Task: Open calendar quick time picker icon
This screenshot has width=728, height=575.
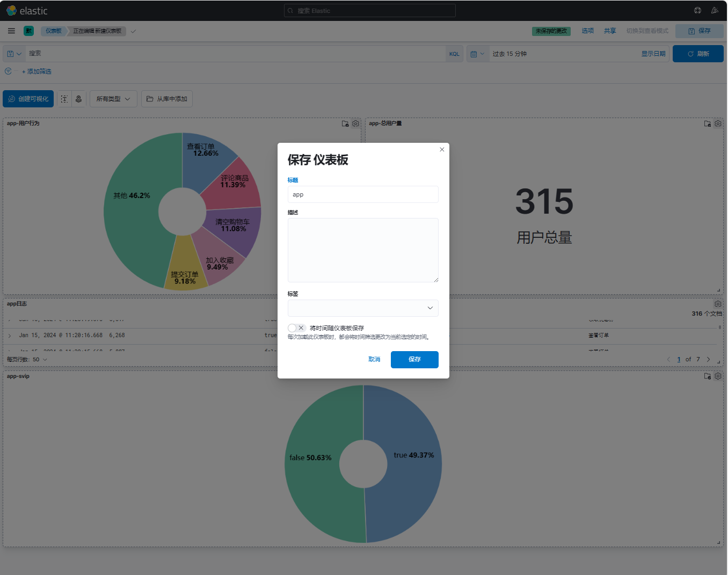Action: pyautogui.click(x=477, y=54)
